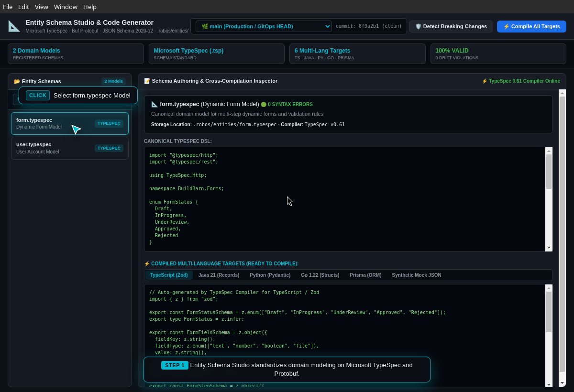Image resolution: width=574 pixels, height=392 pixels.
Task: Click the main panel scrollbar down arrow
Action: point(562,384)
